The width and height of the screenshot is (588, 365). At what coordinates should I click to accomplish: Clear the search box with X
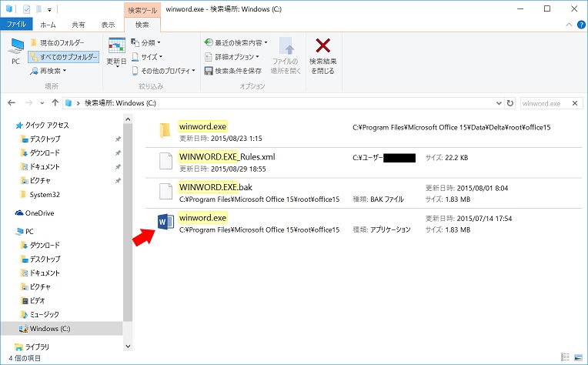point(575,103)
